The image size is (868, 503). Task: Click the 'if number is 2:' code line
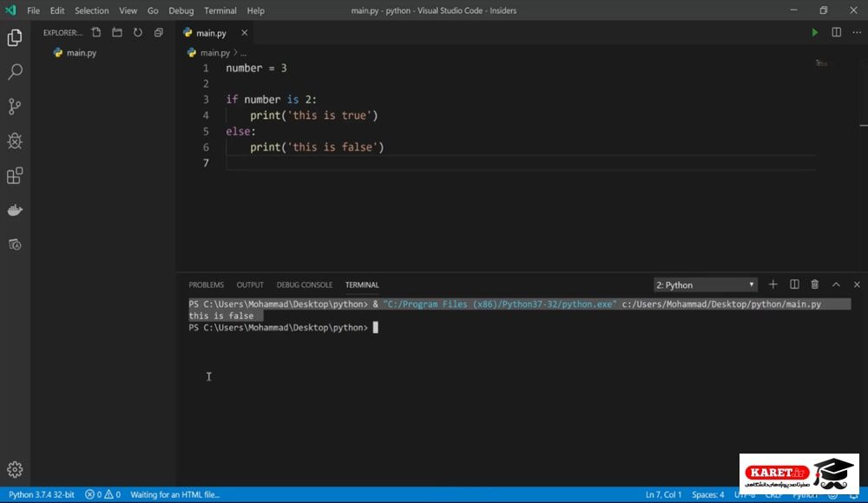tap(271, 100)
